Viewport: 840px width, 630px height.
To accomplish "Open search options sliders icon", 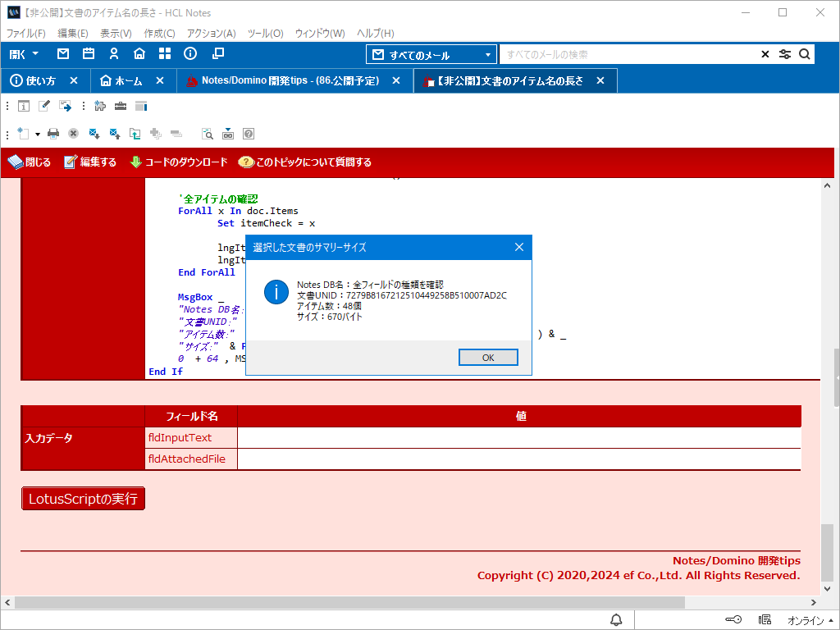I will click(785, 54).
